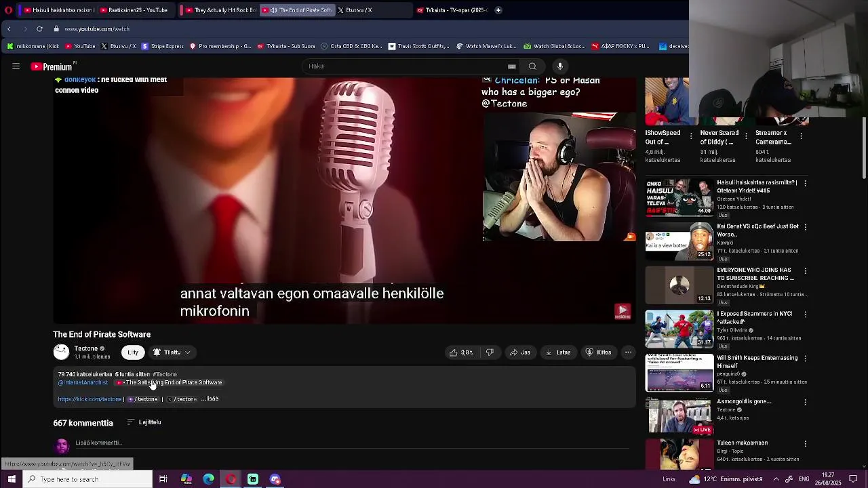Click the Liity join button

(133, 352)
